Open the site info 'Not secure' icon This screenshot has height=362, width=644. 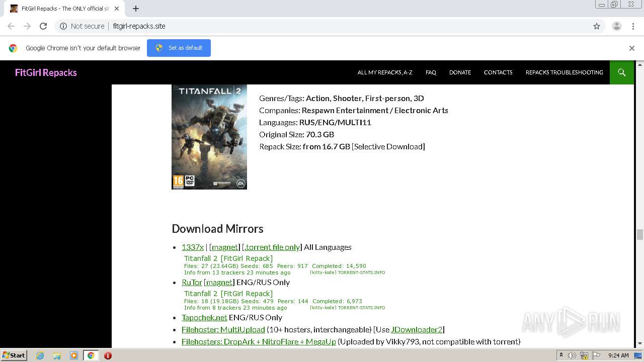(63, 26)
